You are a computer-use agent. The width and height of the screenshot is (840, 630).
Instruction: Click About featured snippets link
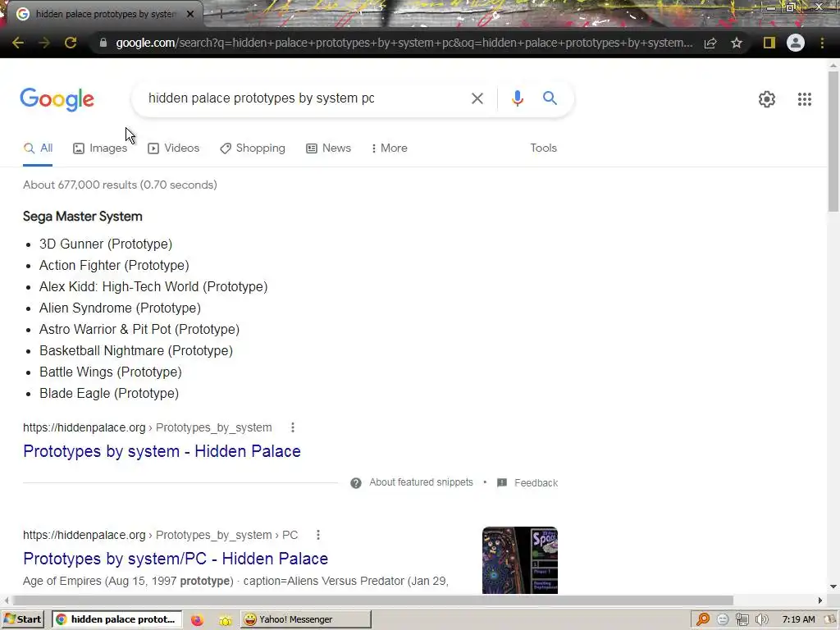(421, 482)
